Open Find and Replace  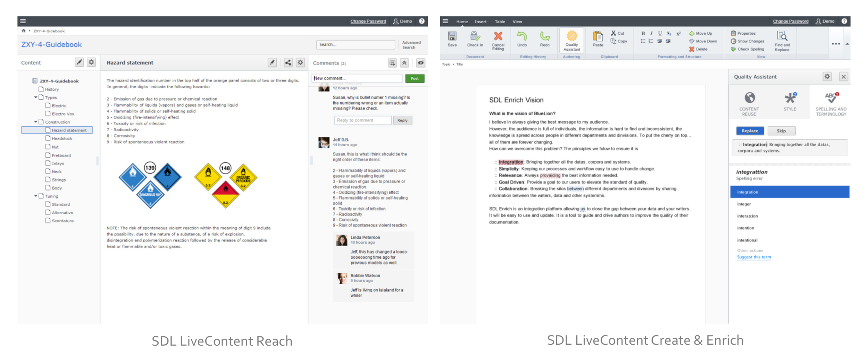tap(782, 41)
